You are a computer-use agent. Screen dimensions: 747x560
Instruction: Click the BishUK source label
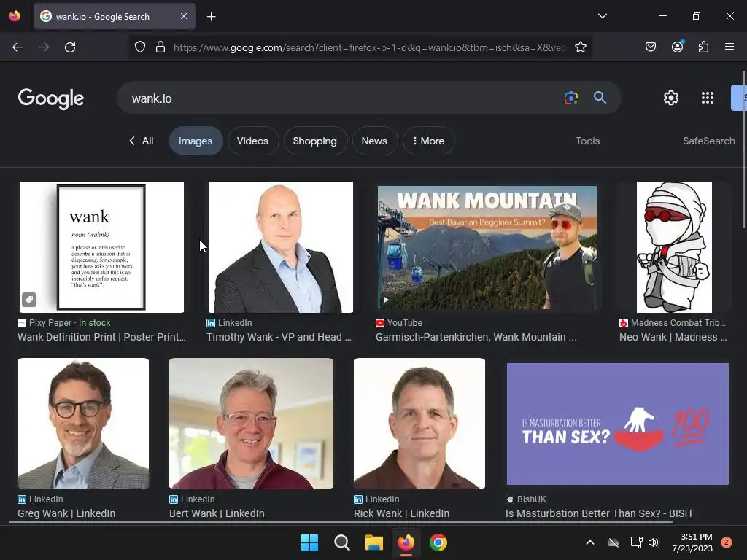[x=532, y=499]
